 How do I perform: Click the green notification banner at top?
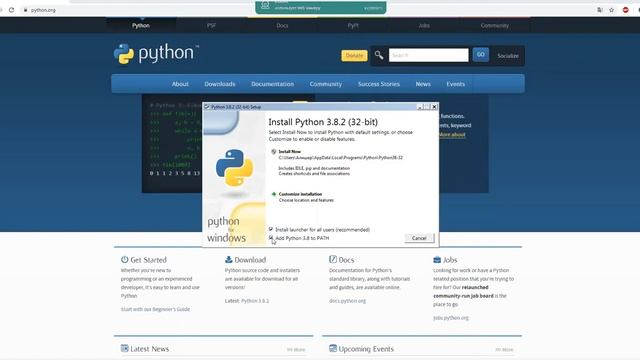[x=321, y=7]
